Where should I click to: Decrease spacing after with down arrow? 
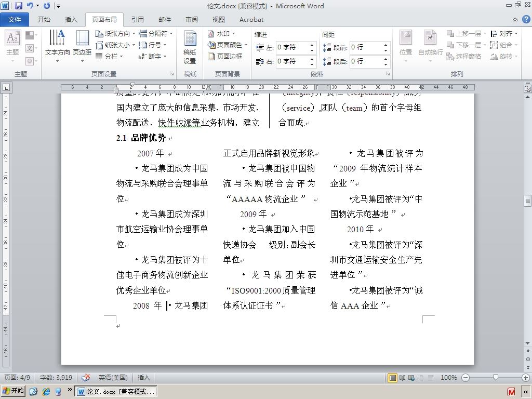click(386, 64)
